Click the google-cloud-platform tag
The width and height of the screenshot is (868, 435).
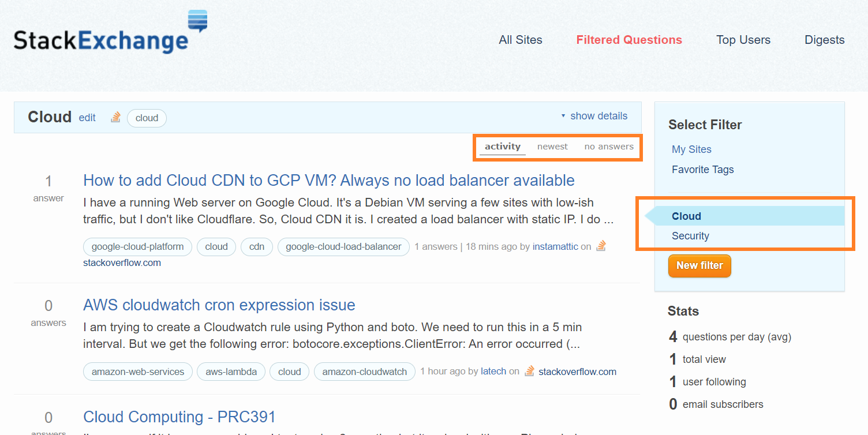pos(137,247)
